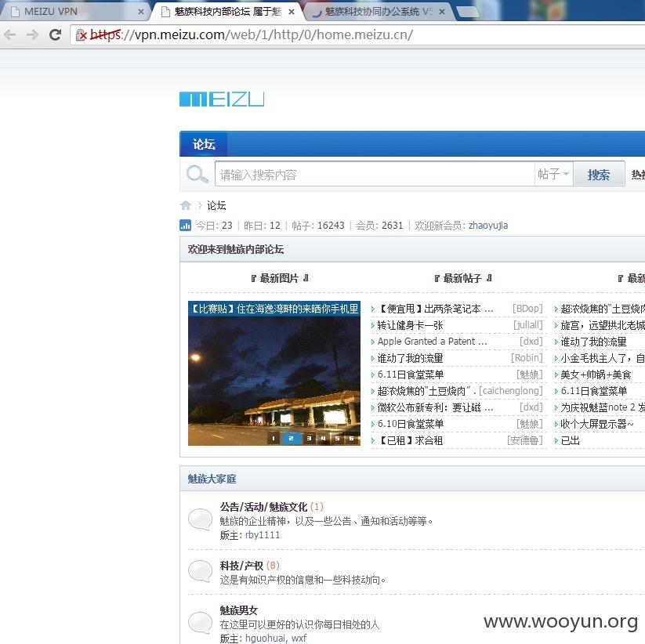This screenshot has height=644, width=645.
Task: Click the insecure HTTPS padlock icon
Action: click(82, 35)
